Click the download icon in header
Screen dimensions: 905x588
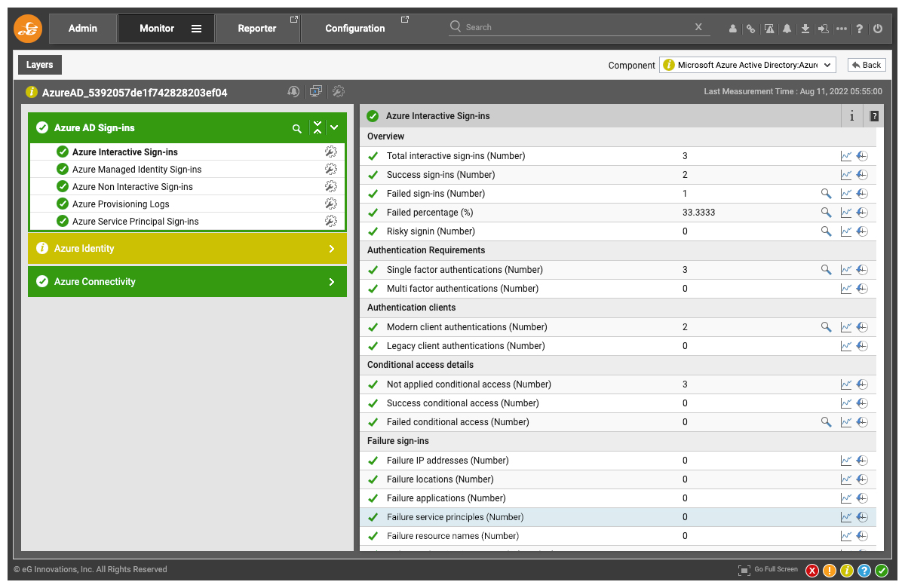click(x=805, y=29)
